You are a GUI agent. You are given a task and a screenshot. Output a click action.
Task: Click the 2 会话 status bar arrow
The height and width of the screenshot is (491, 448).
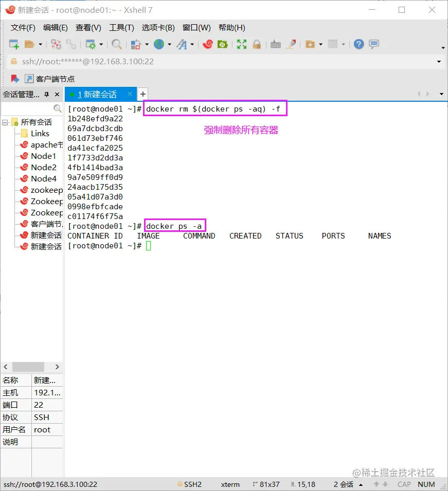click(x=361, y=485)
